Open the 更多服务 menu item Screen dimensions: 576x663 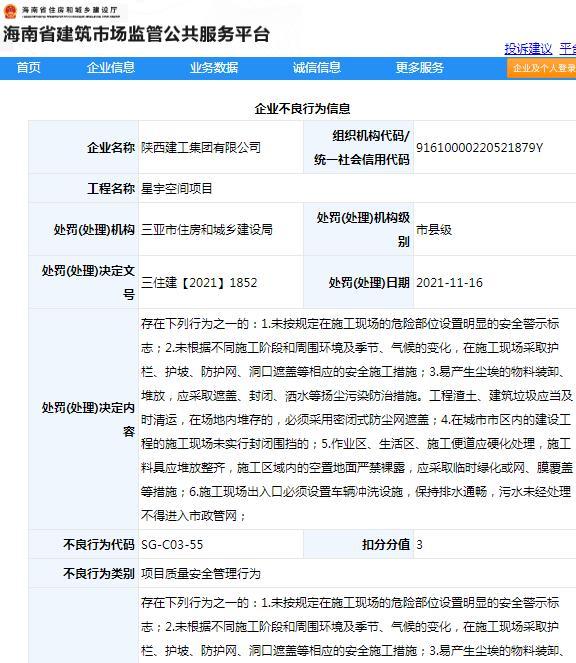coord(420,68)
